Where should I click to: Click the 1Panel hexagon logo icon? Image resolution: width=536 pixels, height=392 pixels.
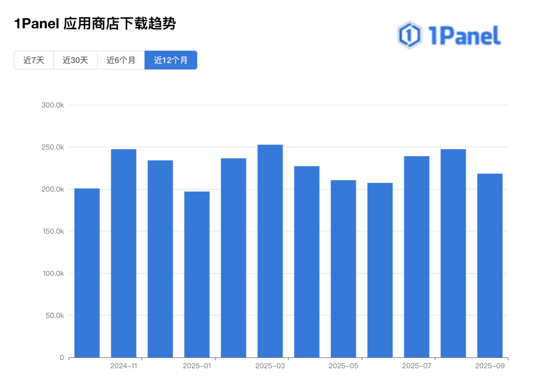click(x=410, y=35)
